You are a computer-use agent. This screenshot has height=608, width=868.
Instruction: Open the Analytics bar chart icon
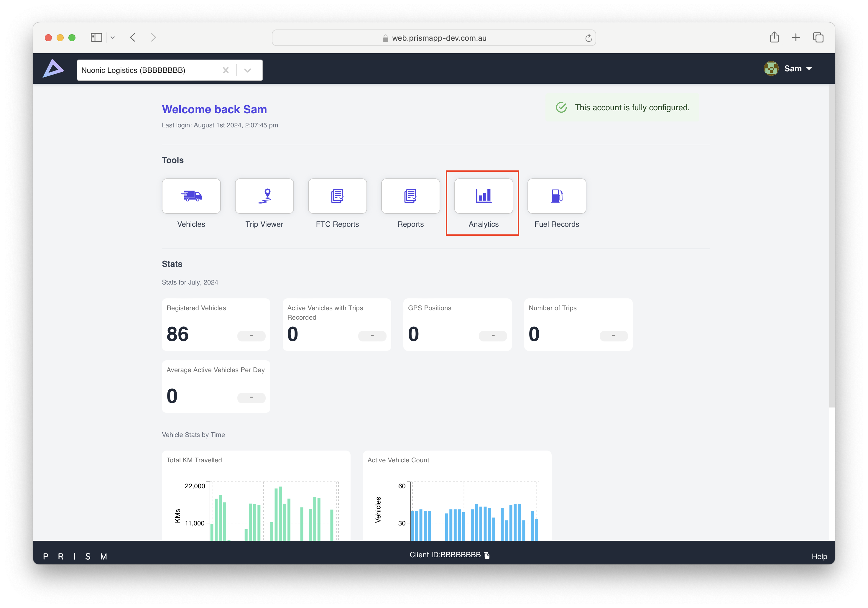coord(484,196)
